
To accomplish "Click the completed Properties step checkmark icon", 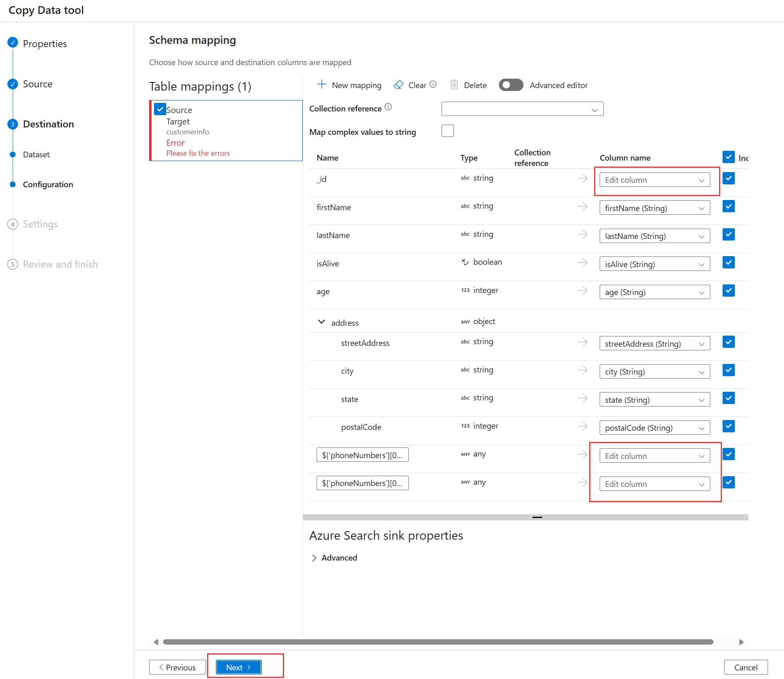I will pyautogui.click(x=13, y=43).
